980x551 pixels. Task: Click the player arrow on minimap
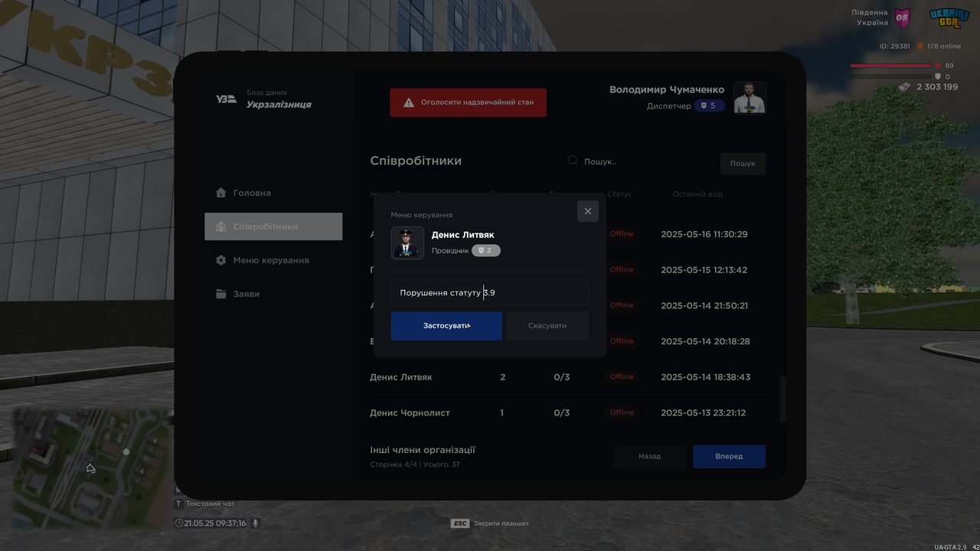pos(90,468)
